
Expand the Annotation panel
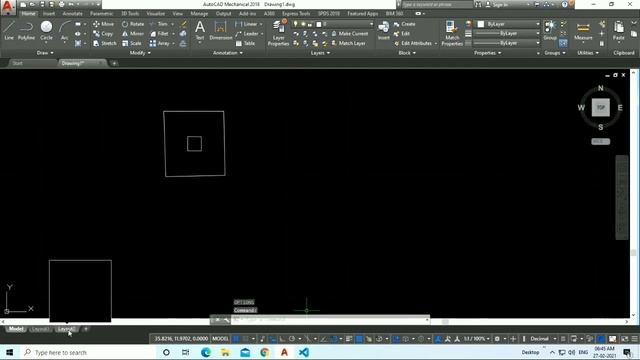tap(228, 53)
